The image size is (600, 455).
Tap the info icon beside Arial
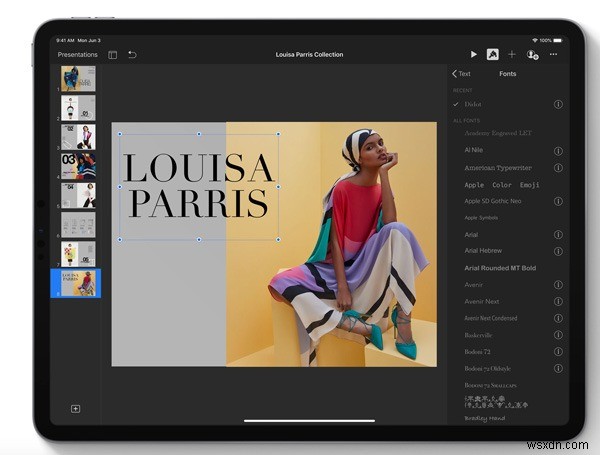[558, 234]
